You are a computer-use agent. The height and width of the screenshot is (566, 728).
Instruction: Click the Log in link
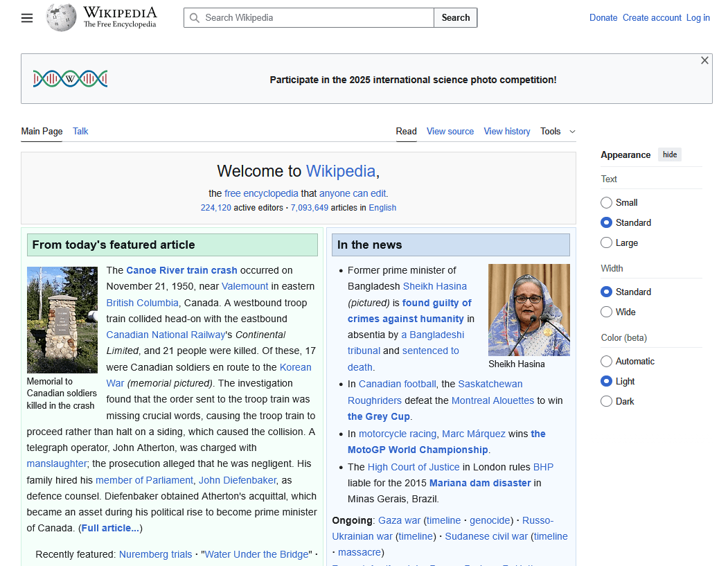[x=698, y=17]
